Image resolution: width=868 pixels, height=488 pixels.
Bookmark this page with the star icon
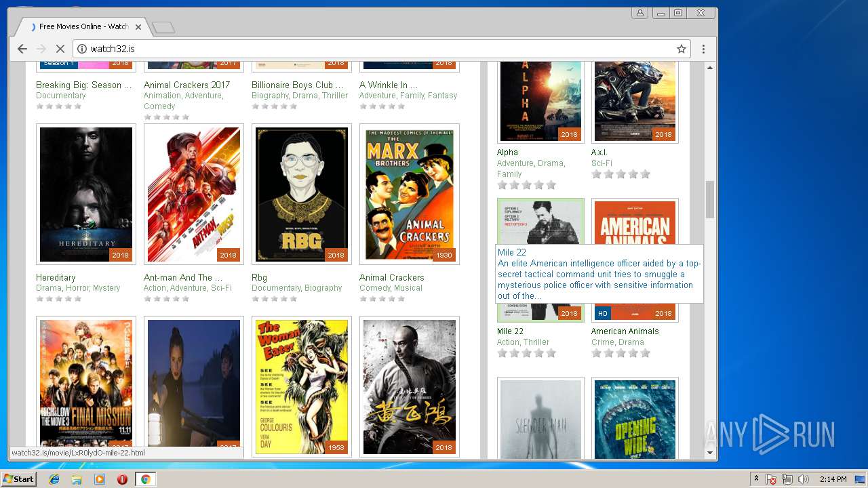tap(682, 49)
